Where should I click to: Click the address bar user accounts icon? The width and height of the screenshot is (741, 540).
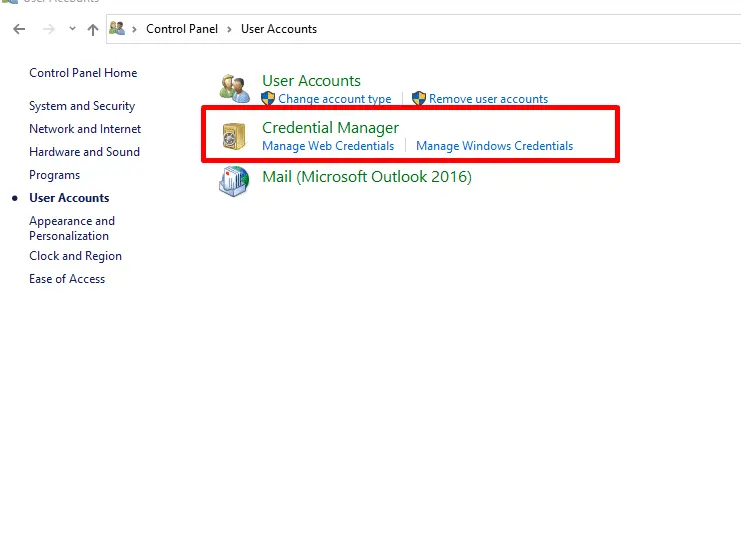(x=118, y=29)
